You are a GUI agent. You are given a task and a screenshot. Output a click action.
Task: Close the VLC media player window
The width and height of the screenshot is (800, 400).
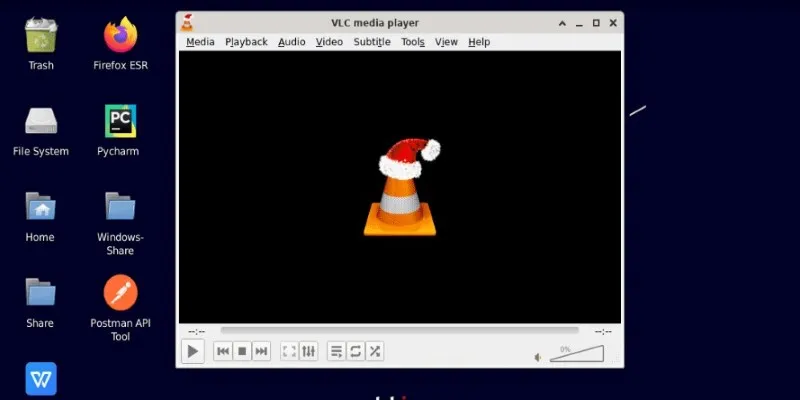point(613,23)
